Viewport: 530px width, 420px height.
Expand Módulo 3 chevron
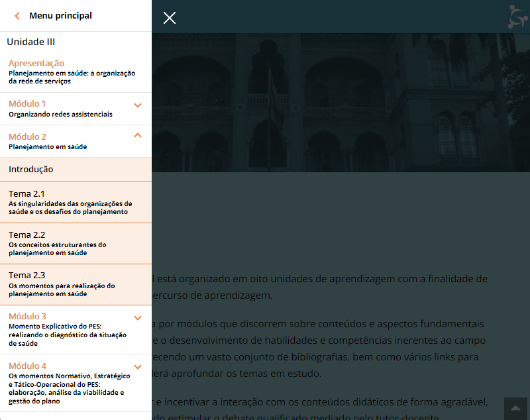(x=138, y=318)
